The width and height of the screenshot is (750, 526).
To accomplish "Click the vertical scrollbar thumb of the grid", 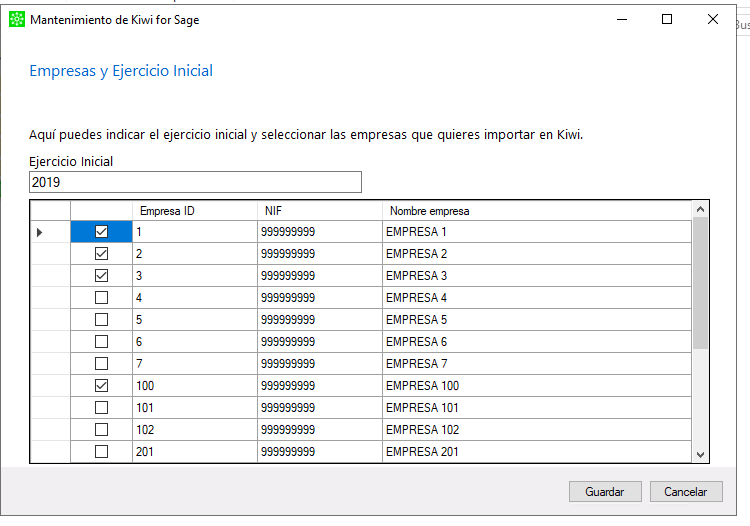I will click(700, 283).
